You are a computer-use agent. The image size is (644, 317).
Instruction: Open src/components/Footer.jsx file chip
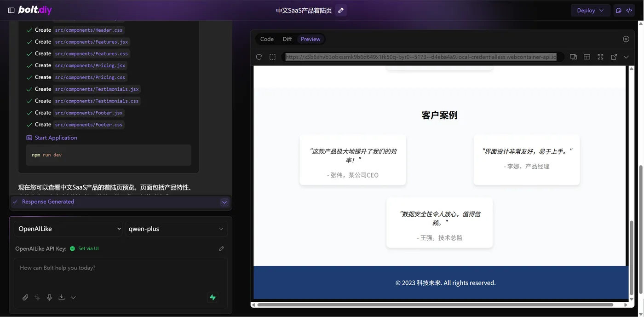89,113
